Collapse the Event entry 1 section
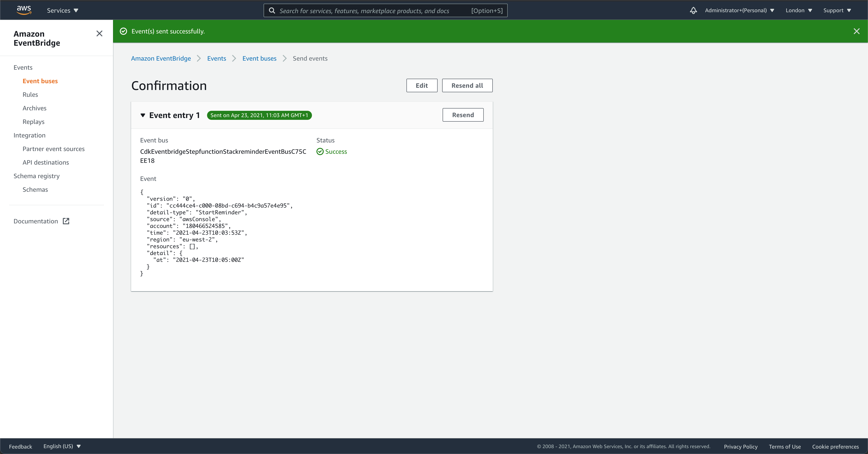 [143, 115]
